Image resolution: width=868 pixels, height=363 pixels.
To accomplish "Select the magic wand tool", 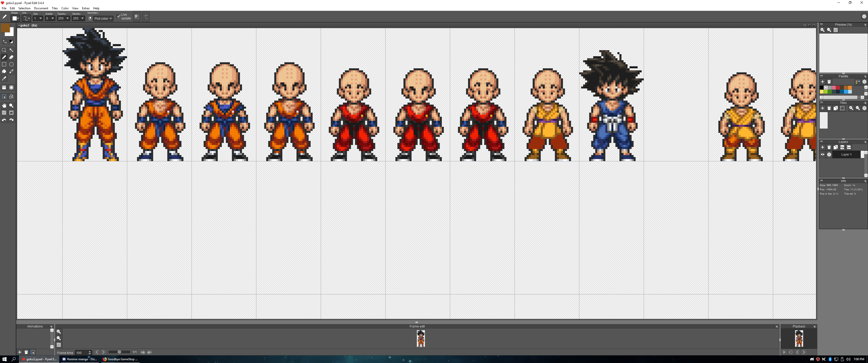I will tap(11, 50).
